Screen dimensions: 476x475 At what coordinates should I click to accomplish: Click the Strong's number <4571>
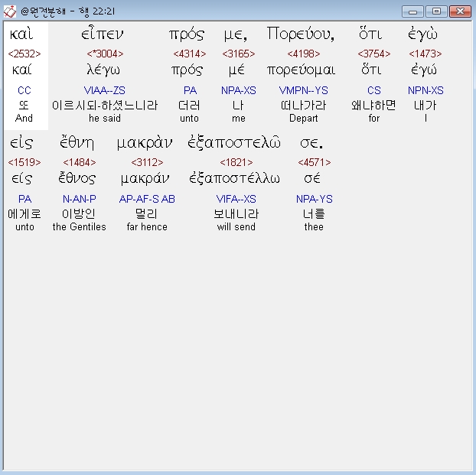tap(315, 162)
